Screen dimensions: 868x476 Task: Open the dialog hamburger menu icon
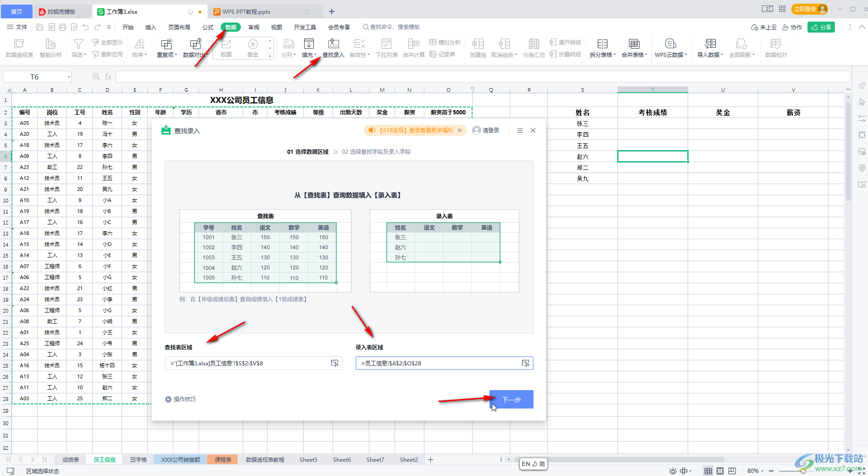click(x=520, y=130)
